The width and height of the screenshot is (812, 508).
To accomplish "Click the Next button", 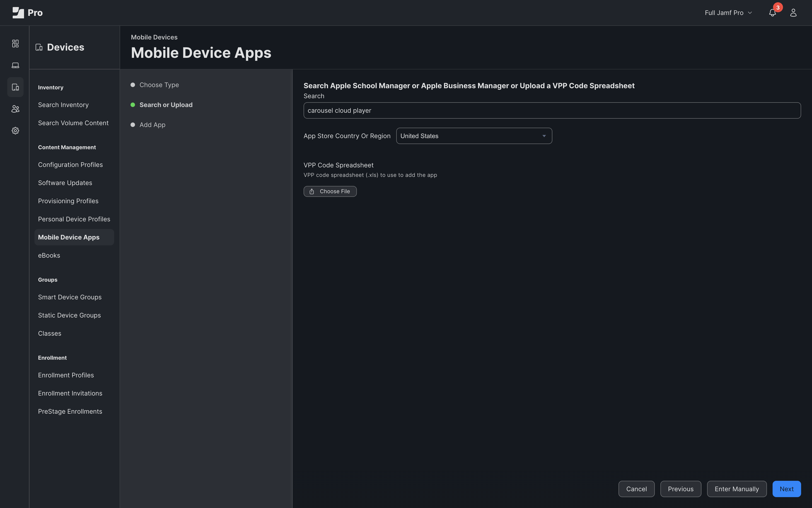I will (786, 489).
